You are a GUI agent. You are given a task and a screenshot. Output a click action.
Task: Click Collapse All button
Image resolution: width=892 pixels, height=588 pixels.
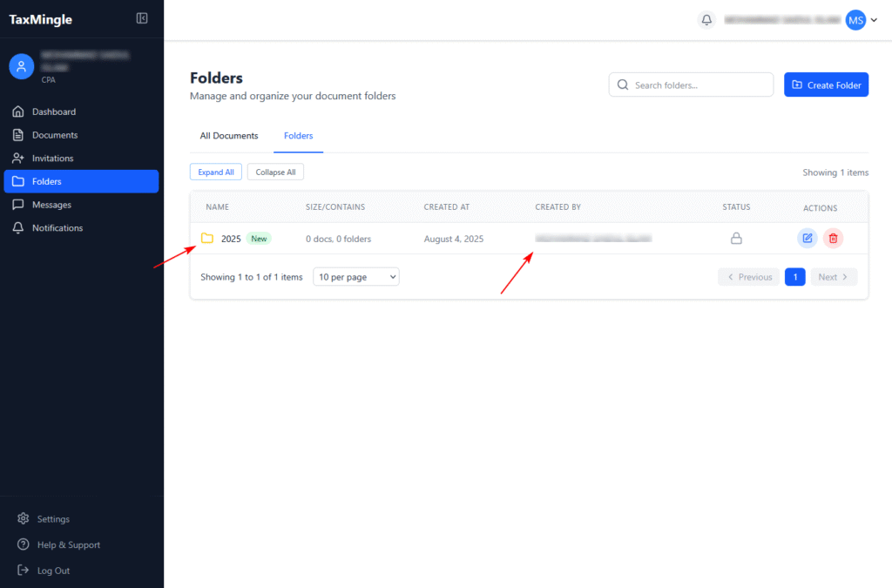pyautogui.click(x=275, y=172)
